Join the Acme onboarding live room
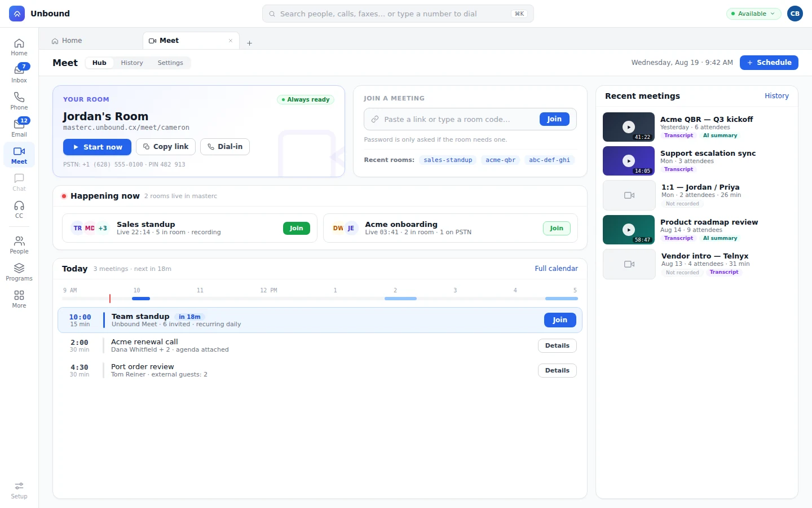 557,228
